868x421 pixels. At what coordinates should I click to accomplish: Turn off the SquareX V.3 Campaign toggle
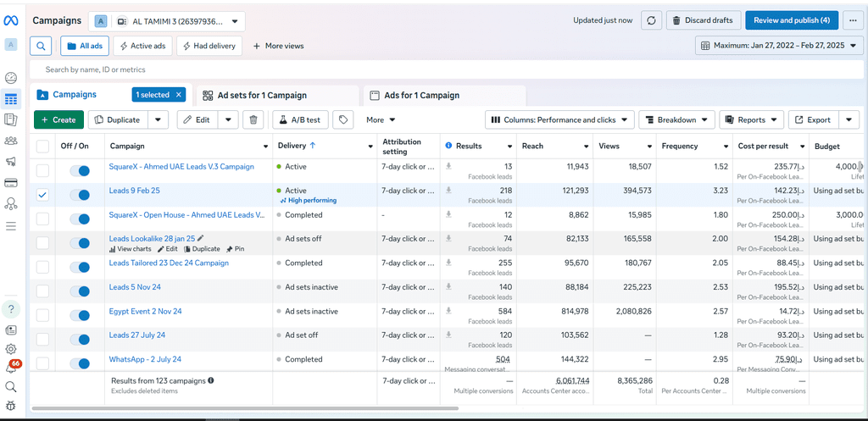pyautogui.click(x=80, y=171)
